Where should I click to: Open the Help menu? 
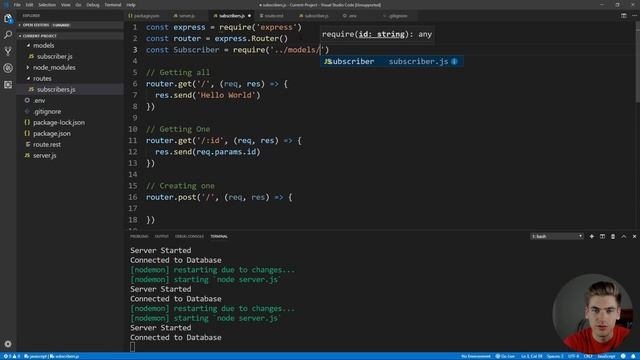coord(131,5)
